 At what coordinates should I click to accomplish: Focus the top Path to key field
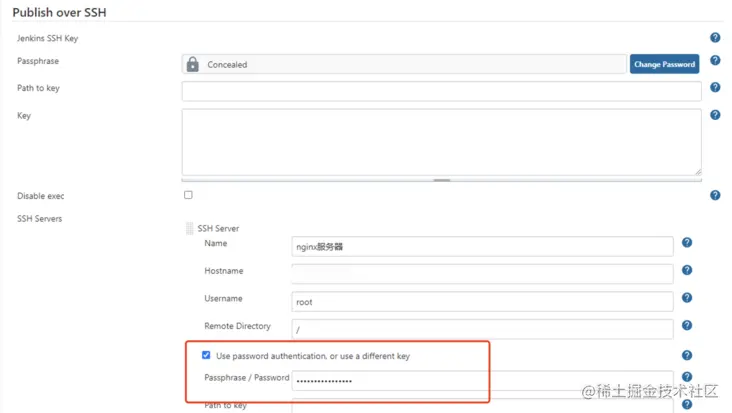441,91
